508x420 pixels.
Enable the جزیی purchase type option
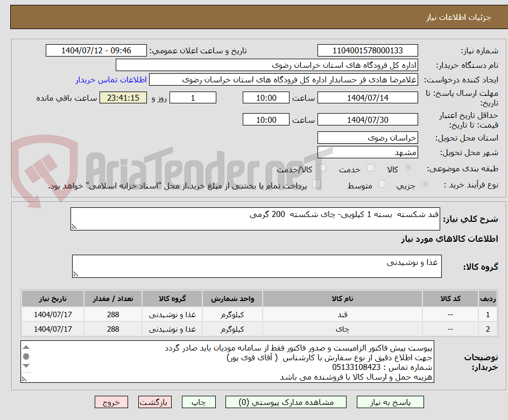point(425,183)
